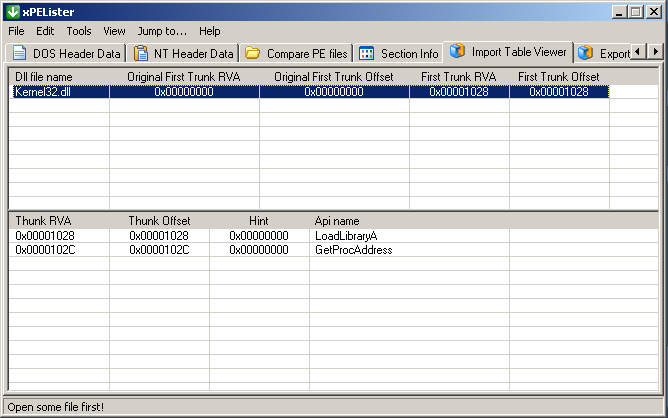Click the Import Table Viewer cube icon
This screenshot has height=418, width=668.
(x=457, y=51)
